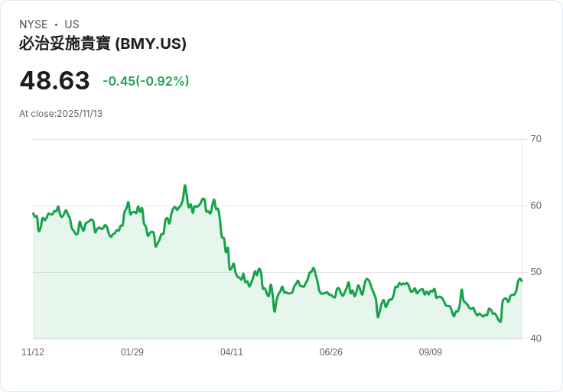The height and width of the screenshot is (392, 563).
Task: Select the 04/11 date on time axis
Action: [232, 352]
